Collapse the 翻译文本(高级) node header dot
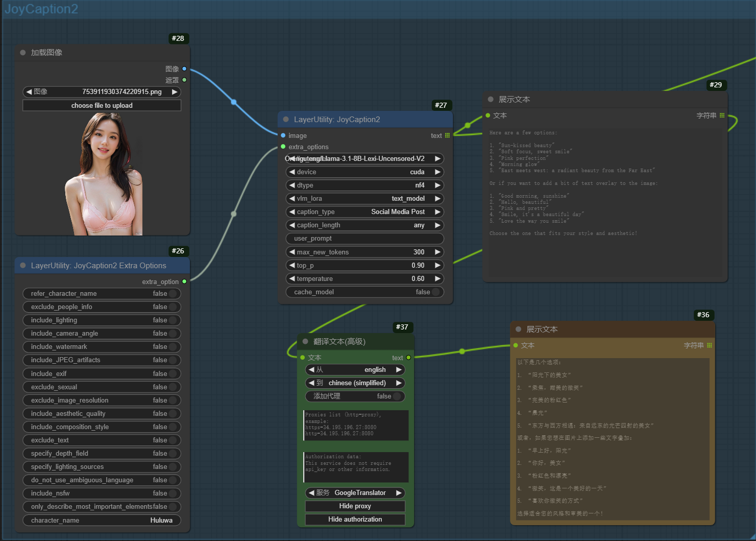 (x=306, y=342)
